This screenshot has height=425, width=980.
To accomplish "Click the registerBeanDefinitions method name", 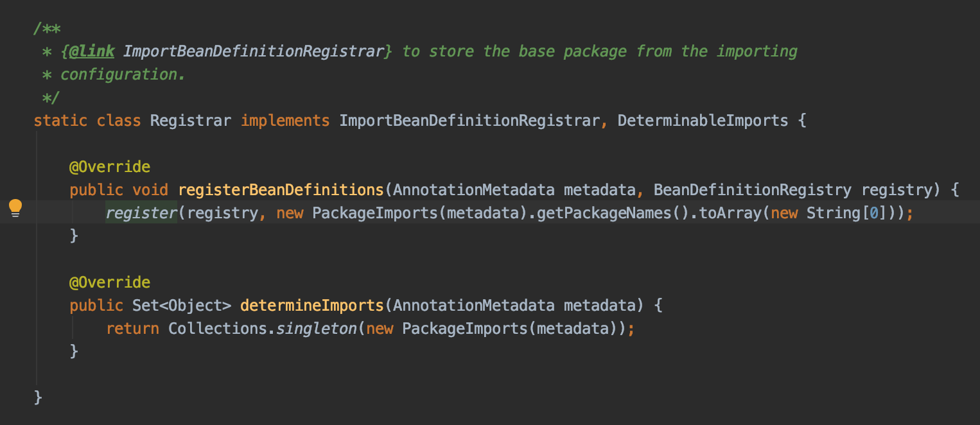I will click(x=281, y=190).
